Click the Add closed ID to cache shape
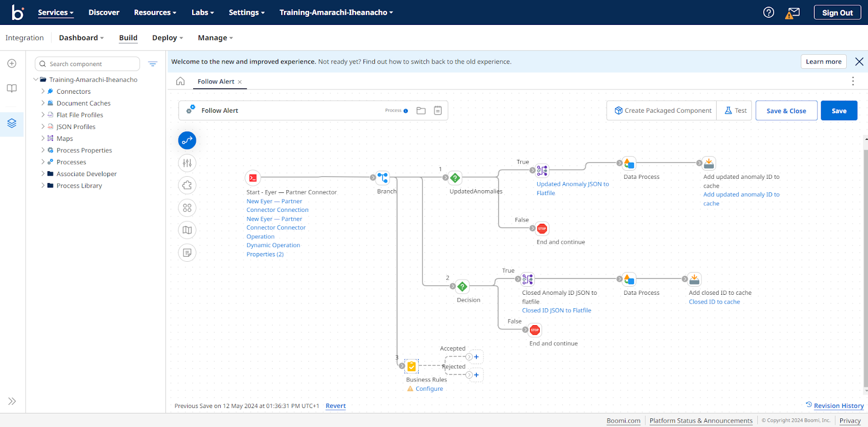Screen dimensions: 868x427 pos(694,280)
